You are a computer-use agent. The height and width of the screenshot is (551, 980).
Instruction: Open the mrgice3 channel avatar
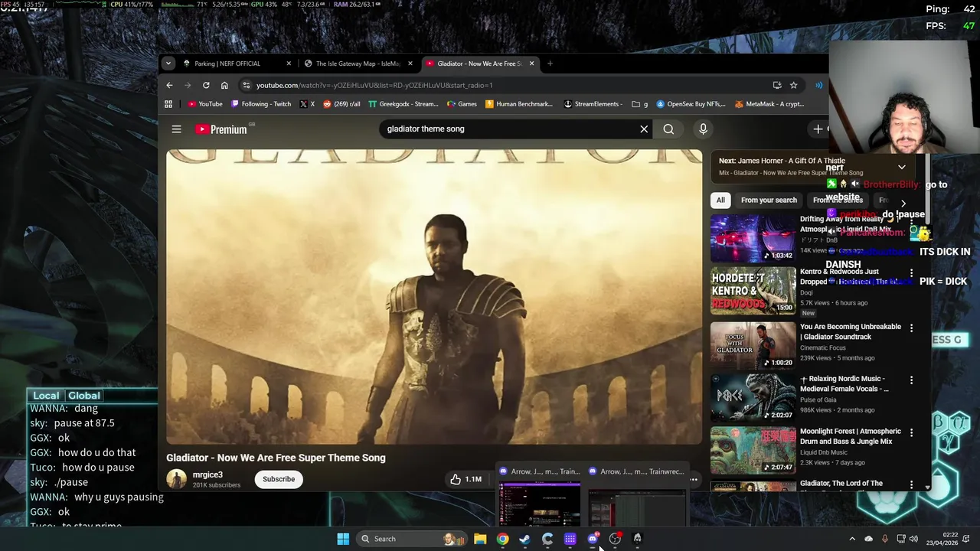176,479
